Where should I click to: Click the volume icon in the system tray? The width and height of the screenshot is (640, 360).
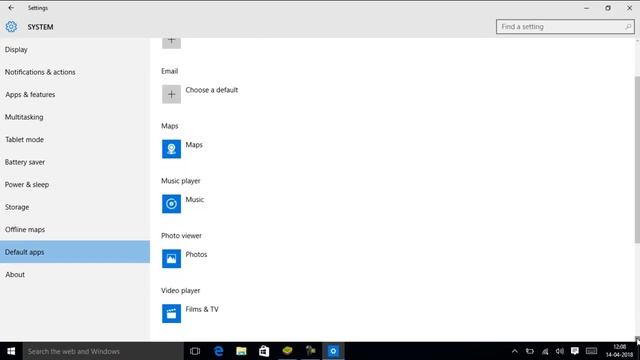(560, 351)
